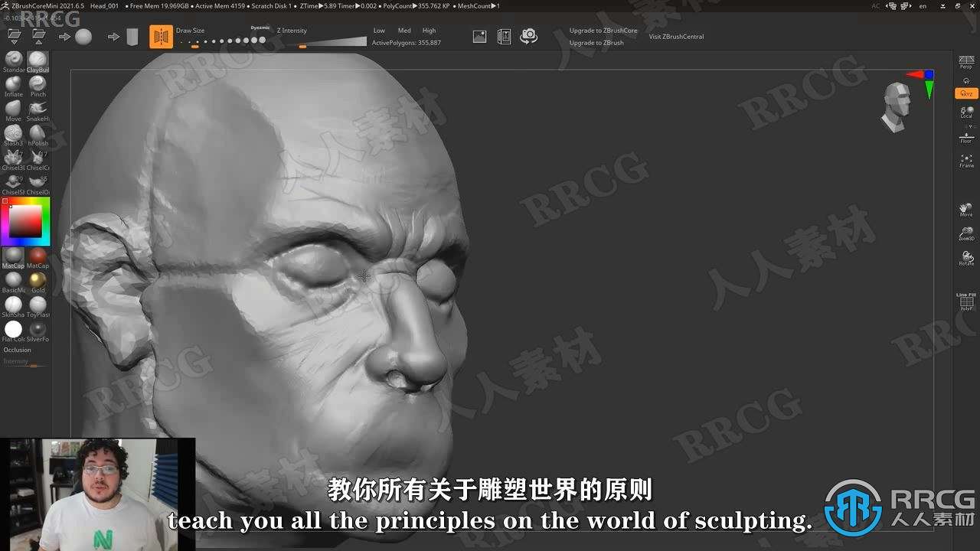
Task: Apply the gray MatCap material
Action: pyautogui.click(x=14, y=258)
